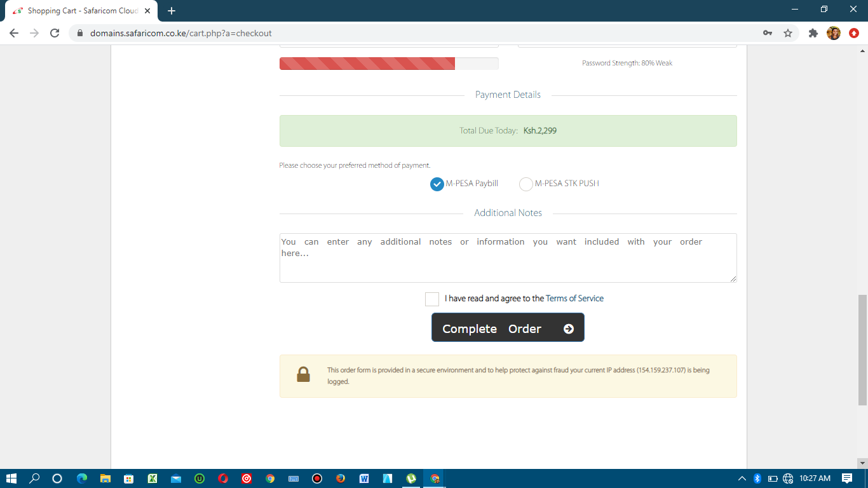Select M-PESA STK PUSH payment method
Screen dimensions: 868x488
point(526,184)
